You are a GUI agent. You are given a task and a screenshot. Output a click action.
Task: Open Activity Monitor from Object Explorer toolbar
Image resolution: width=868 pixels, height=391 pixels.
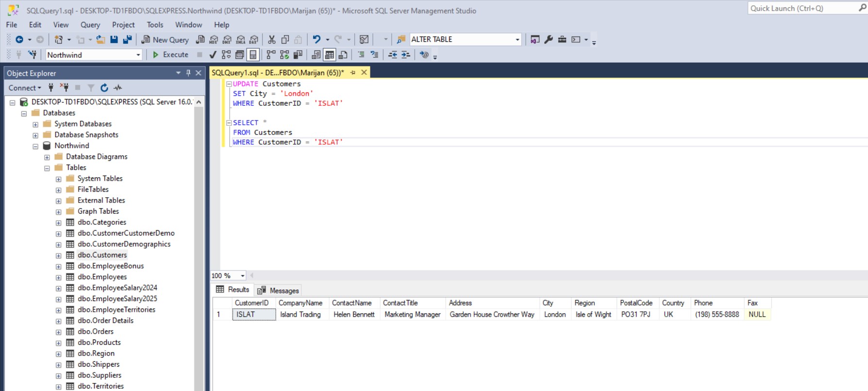[x=117, y=87]
